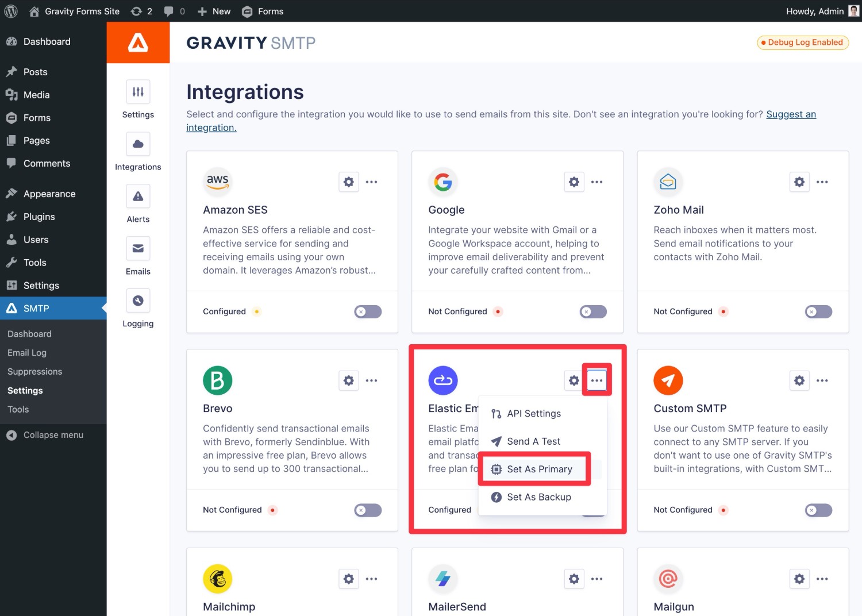Open Google integration gear settings

tap(574, 182)
